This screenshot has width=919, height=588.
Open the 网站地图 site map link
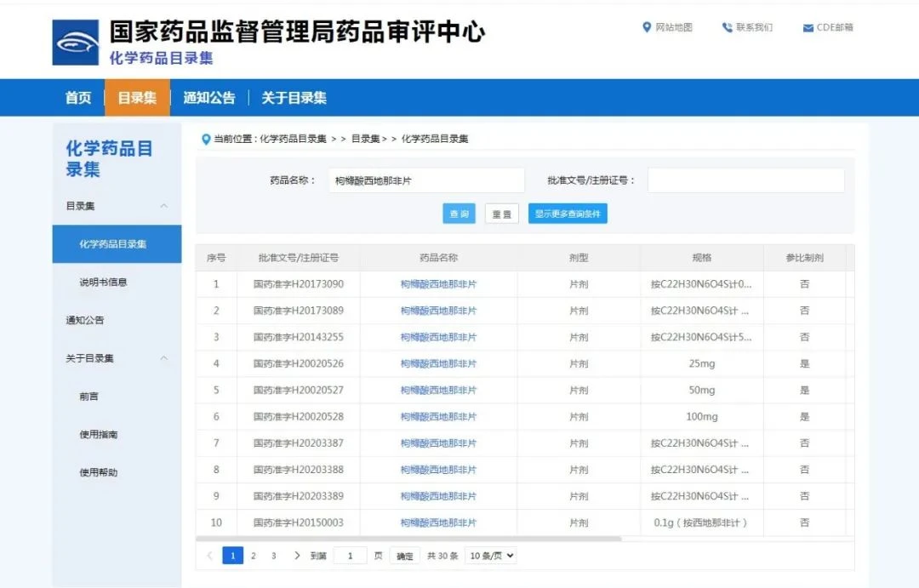pos(673,27)
